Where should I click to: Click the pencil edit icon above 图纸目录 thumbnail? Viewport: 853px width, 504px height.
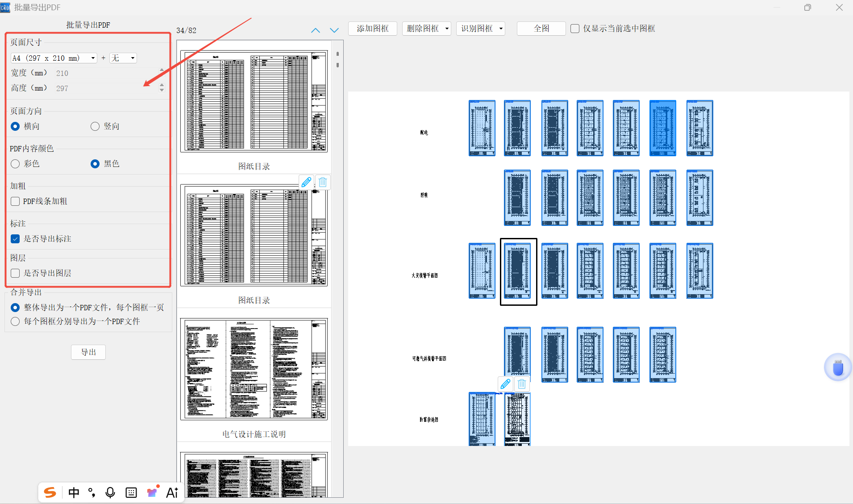[306, 182]
